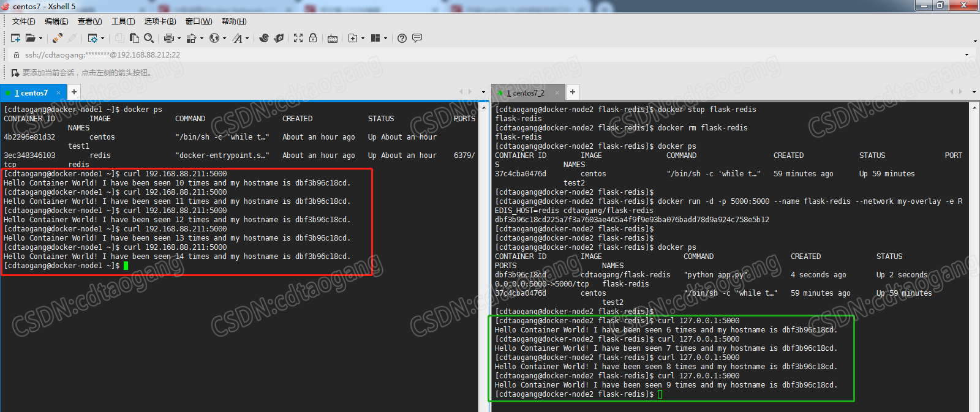The width and height of the screenshot is (980, 412).
Task: Click the right pane vertical scrollbar
Action: 974,257
